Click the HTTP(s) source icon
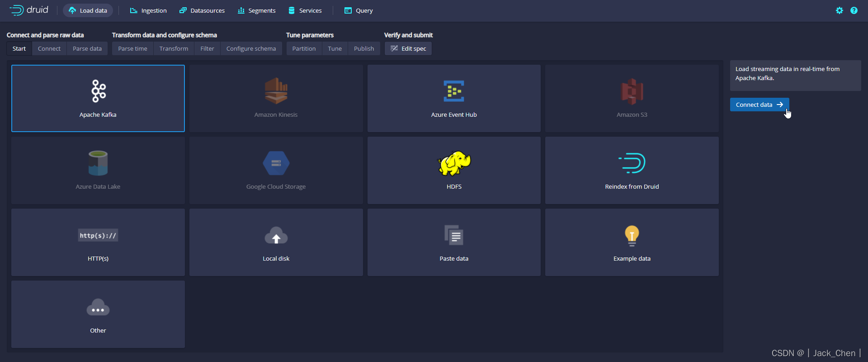Viewport: 868px width, 362px height. (x=98, y=235)
